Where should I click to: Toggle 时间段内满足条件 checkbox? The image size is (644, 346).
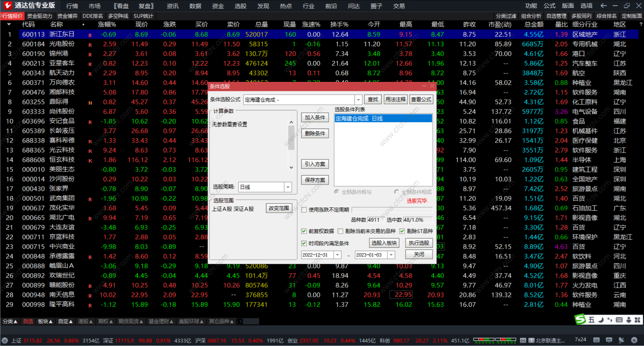click(304, 243)
